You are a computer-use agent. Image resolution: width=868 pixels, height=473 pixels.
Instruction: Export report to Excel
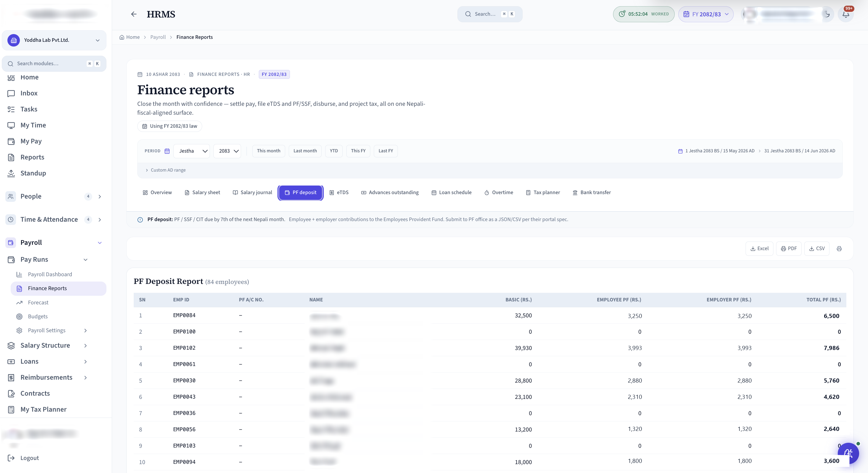click(x=759, y=249)
